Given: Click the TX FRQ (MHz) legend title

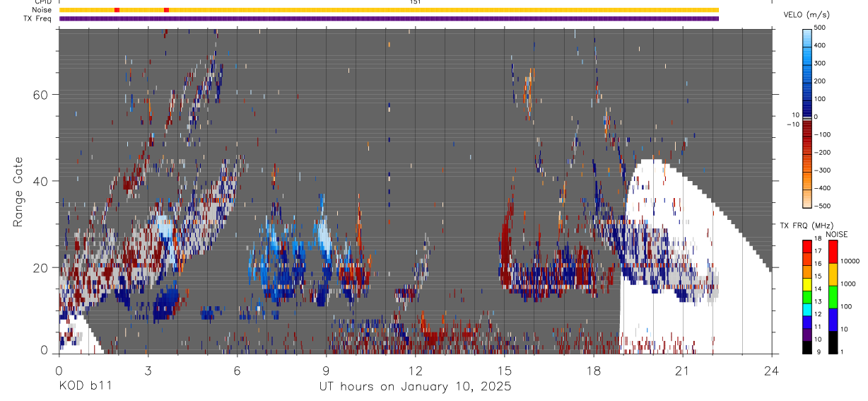Looking at the screenshot, I should coord(806,225).
